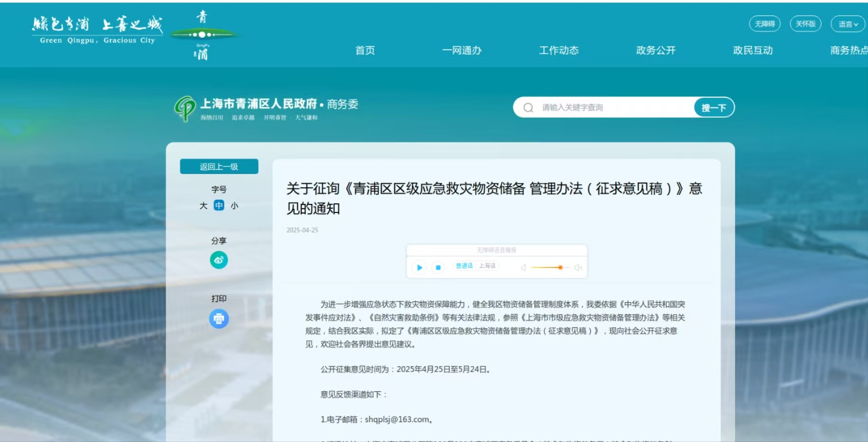This screenshot has width=868, height=442.
Task: Play the accessibility voice broadcast
Action: pyautogui.click(x=419, y=267)
